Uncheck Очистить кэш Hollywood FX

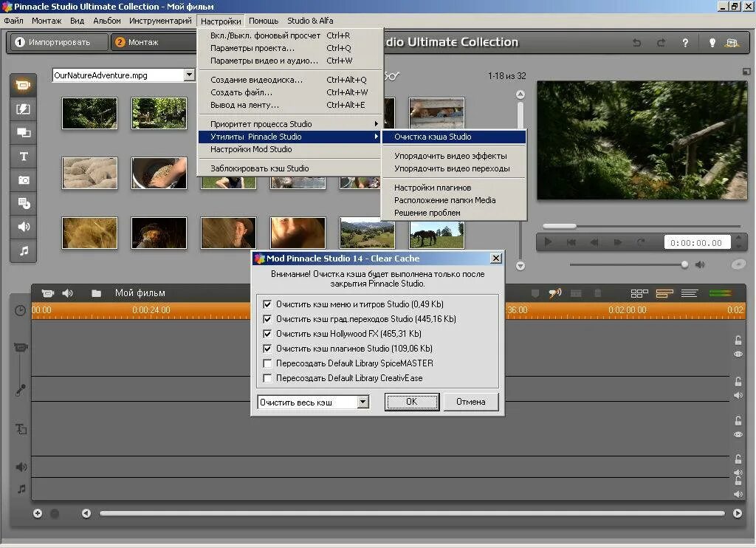coord(267,334)
